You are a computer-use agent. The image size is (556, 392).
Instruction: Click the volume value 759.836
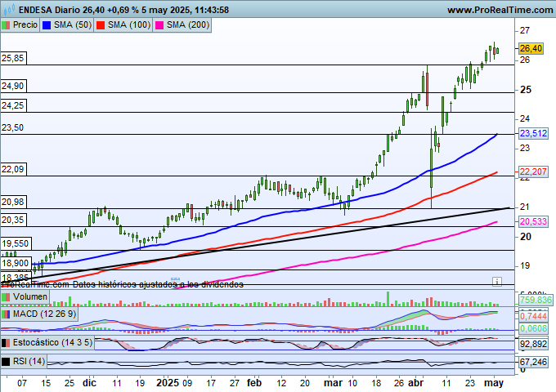coord(536,300)
